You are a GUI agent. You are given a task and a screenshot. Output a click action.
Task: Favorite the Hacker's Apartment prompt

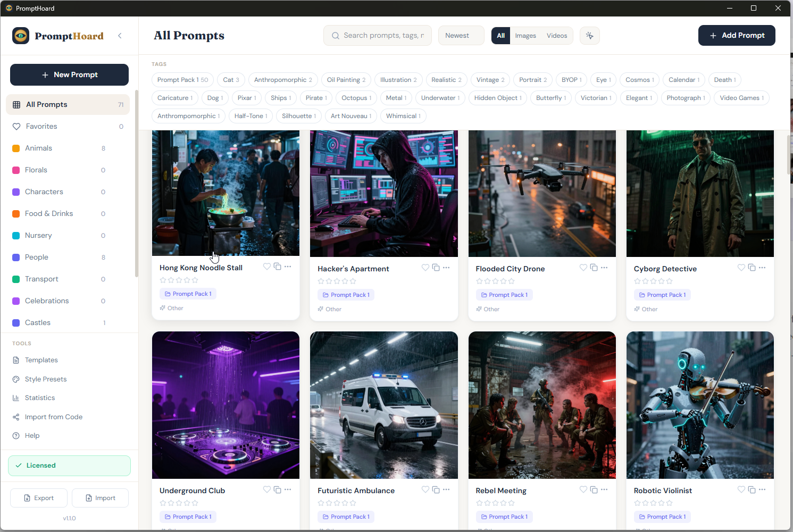pyautogui.click(x=425, y=268)
